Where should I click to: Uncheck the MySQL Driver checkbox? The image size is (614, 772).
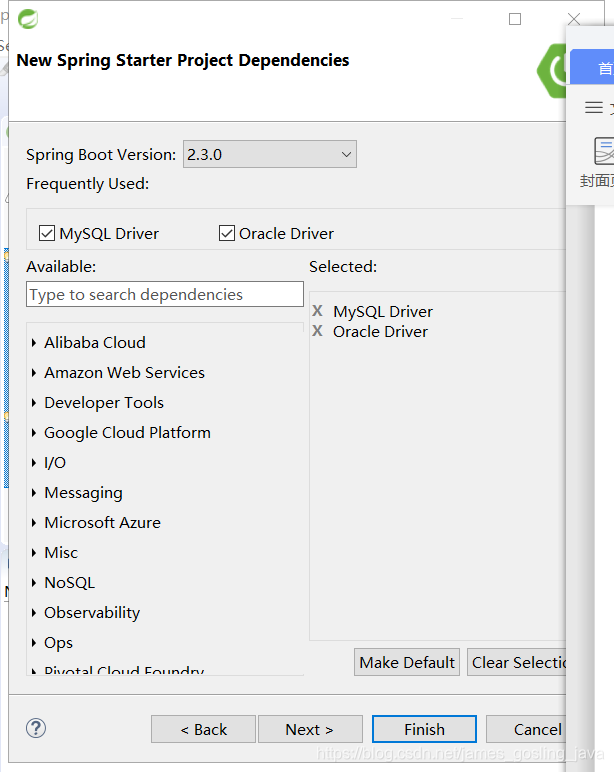(47, 233)
